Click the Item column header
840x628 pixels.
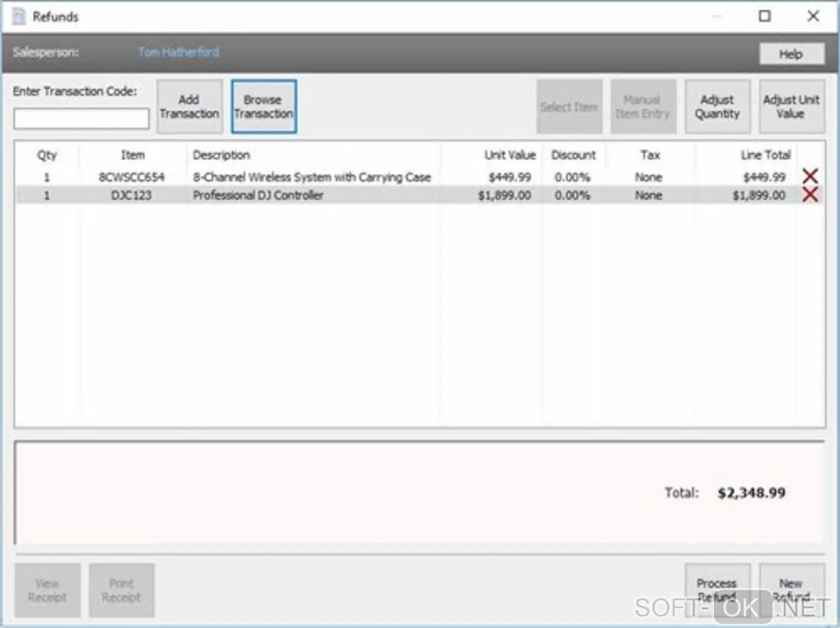[133, 156]
